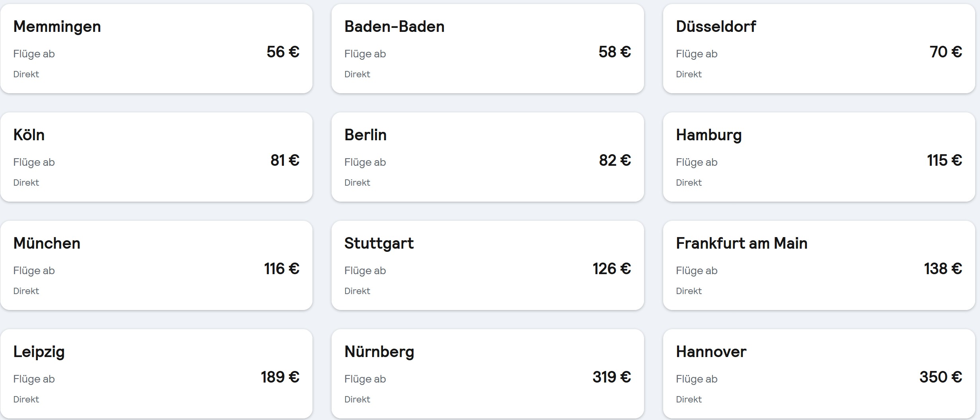Open the Düsseldorf flights card
Viewport: 980px width, 420px height.
pos(819,49)
